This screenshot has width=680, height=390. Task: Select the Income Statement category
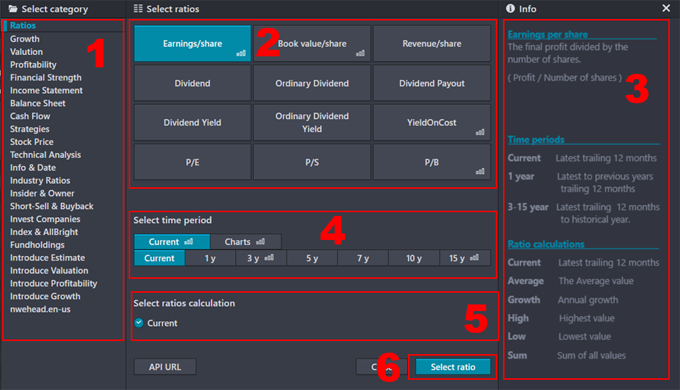[x=46, y=91]
